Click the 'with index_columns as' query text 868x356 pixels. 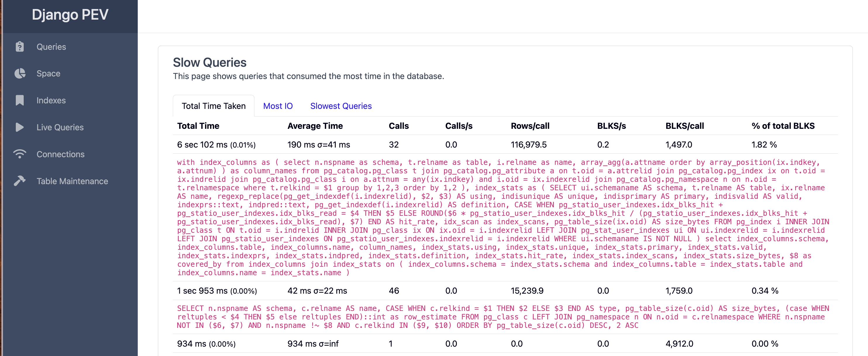point(503,217)
